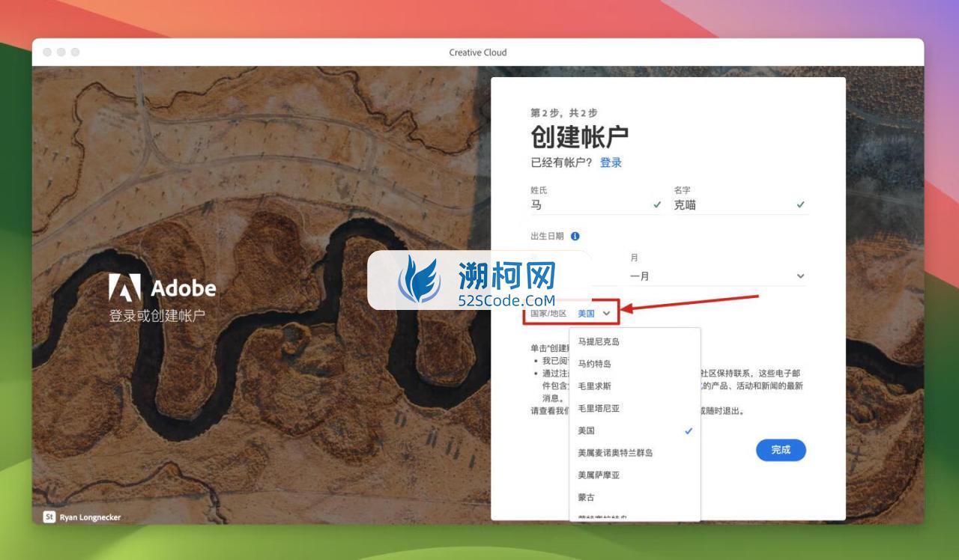Pick 美属萨摩亚 from the country list
The height and width of the screenshot is (560, 959).
click(x=635, y=475)
